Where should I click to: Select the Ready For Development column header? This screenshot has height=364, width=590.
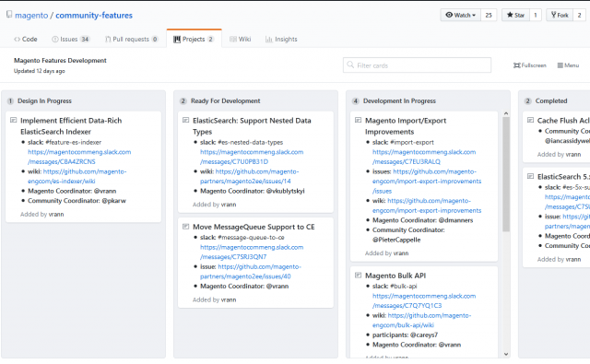[225, 100]
